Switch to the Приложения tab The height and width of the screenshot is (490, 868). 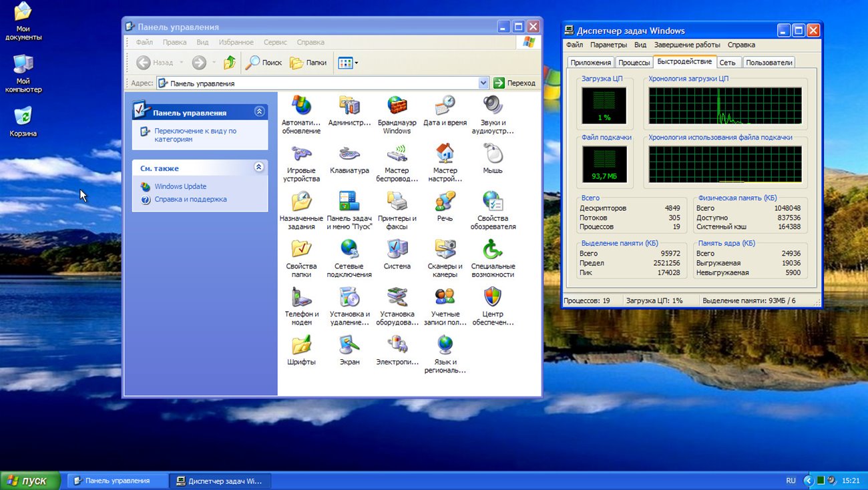click(x=590, y=62)
